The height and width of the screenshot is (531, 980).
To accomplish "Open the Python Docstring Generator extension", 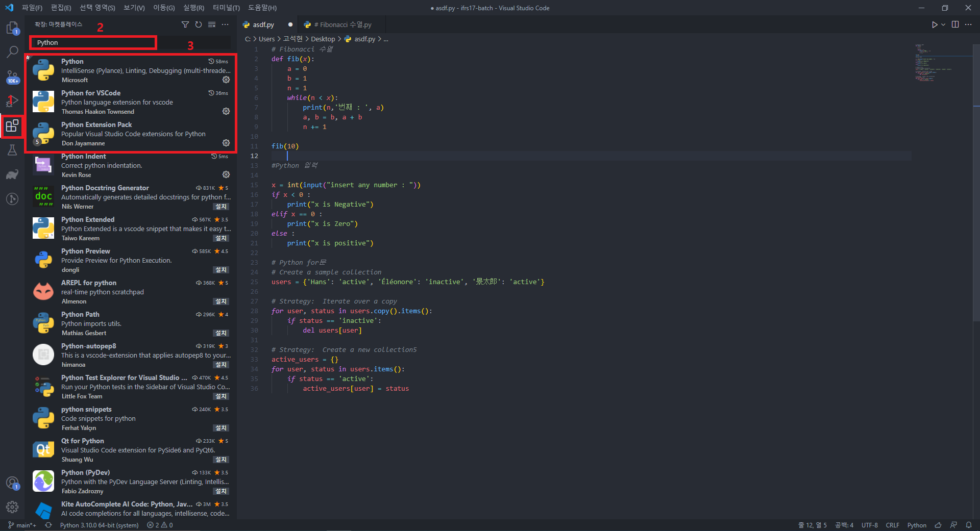I will pos(131,197).
